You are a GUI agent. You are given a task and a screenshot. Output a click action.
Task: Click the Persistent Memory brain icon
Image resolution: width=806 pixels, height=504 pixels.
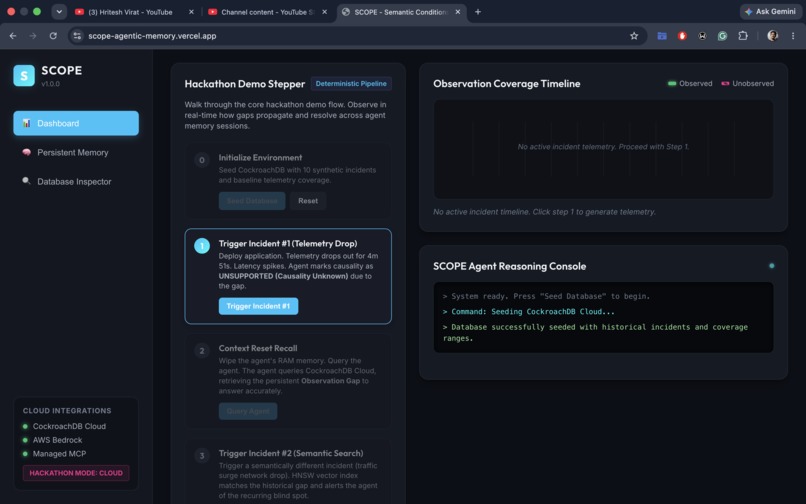tap(26, 152)
